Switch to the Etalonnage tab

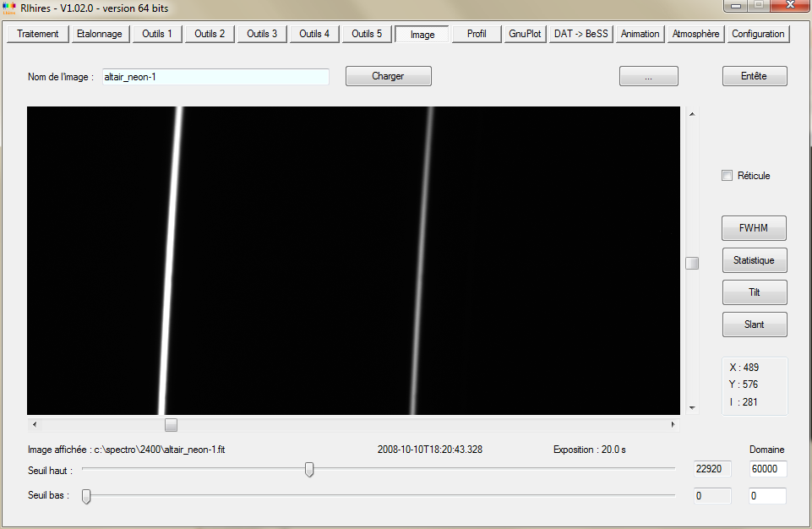(x=100, y=34)
